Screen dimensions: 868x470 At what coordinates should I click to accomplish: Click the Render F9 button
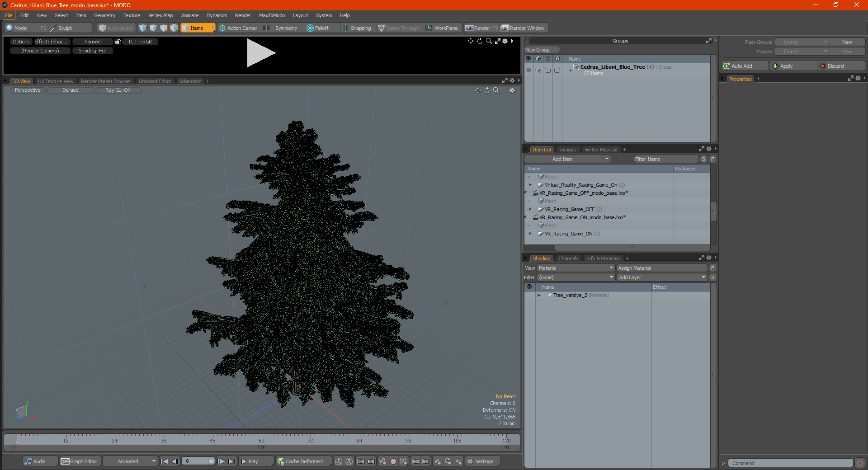[x=482, y=28]
